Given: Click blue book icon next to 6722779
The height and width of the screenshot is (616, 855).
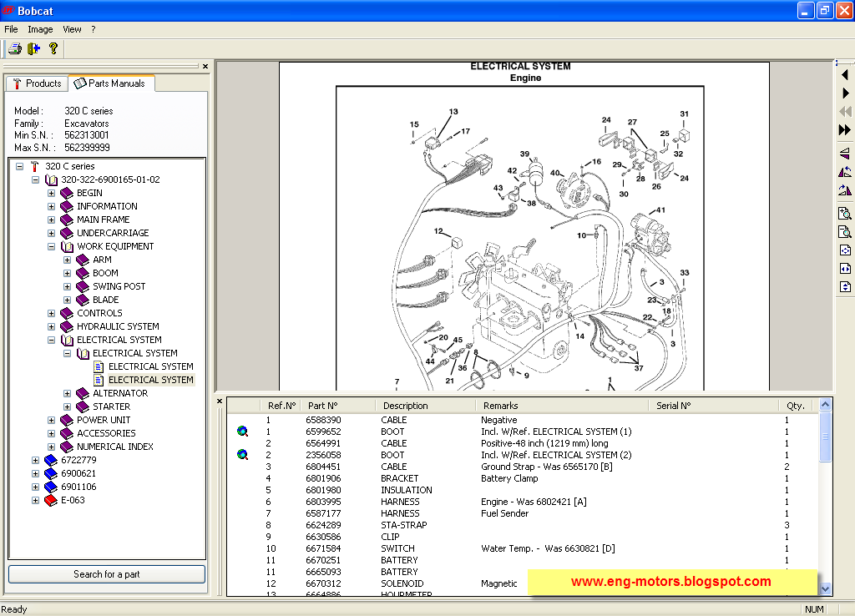Looking at the screenshot, I should [51, 460].
